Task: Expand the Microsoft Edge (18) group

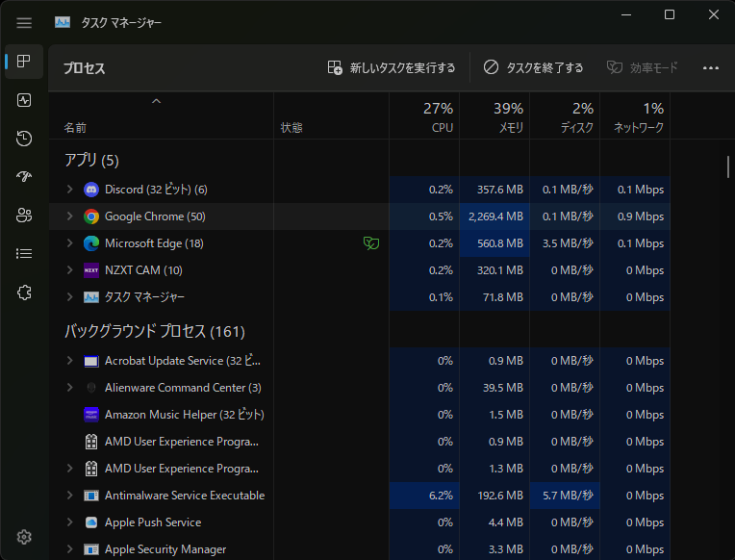Action: tap(70, 242)
